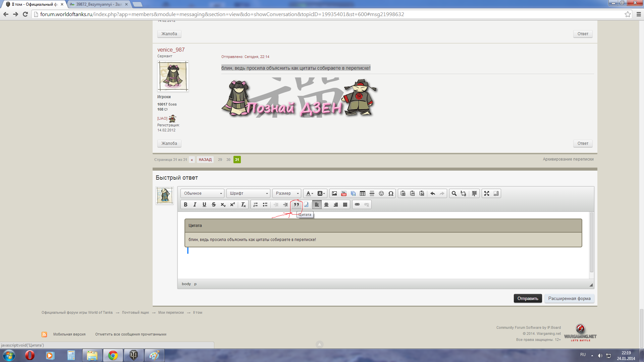This screenshot has width=644, height=362.
Task: Open background color dropdown
Action: coord(321,193)
